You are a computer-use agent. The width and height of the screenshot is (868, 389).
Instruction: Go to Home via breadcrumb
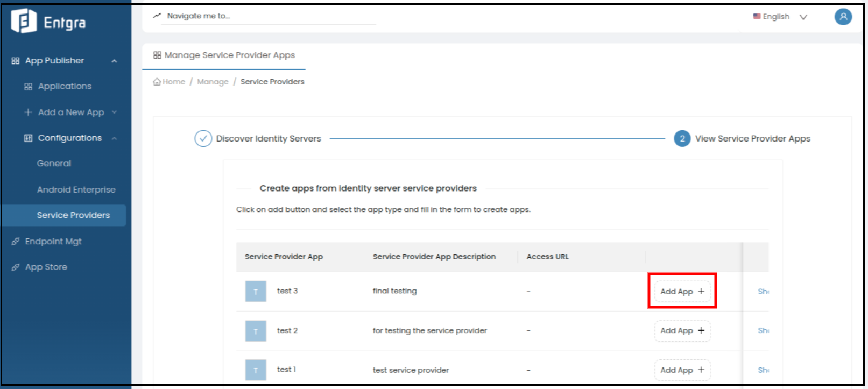point(173,82)
